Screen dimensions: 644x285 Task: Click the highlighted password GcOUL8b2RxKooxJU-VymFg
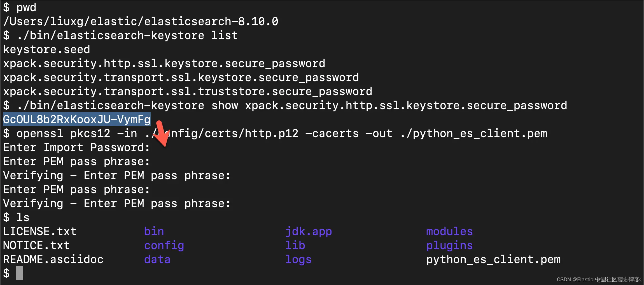pos(77,120)
